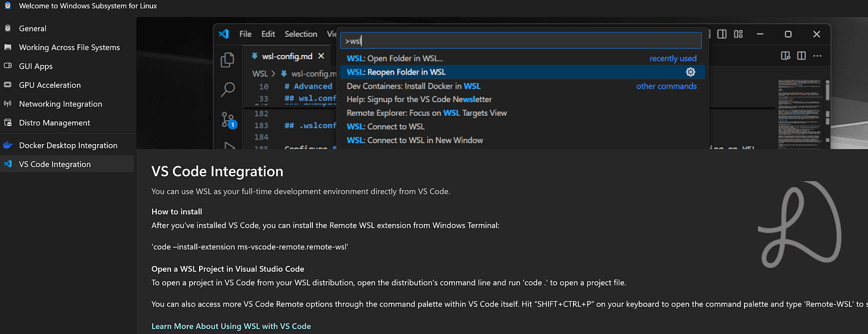868x334 pixels.
Task: Select 'Remote Explorer: Focus on WSL Targets View'
Action: 522,113
